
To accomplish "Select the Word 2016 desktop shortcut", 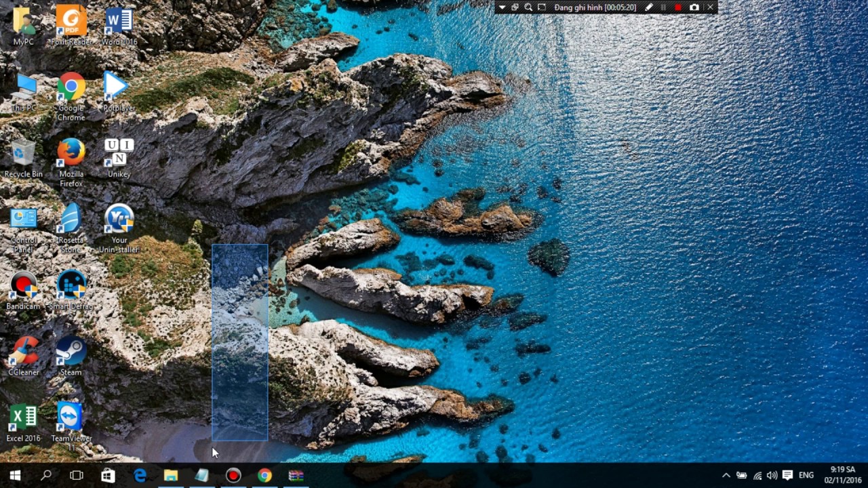I will tap(119, 26).
